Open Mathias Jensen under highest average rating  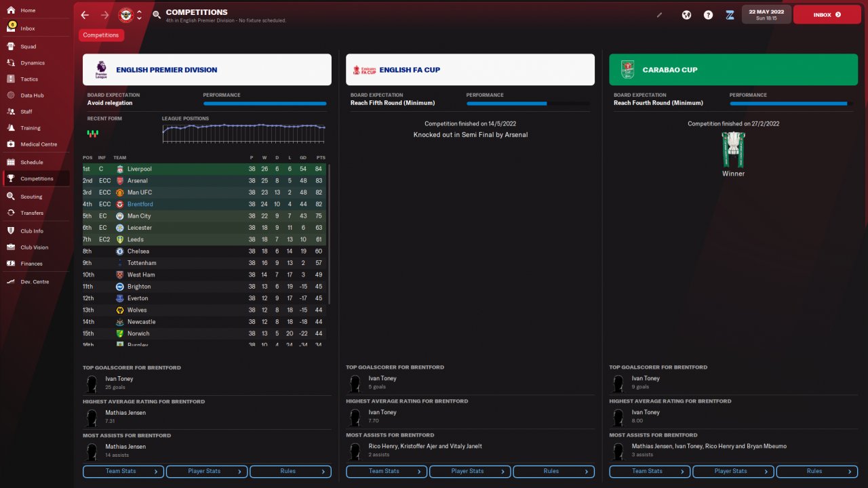tap(125, 413)
